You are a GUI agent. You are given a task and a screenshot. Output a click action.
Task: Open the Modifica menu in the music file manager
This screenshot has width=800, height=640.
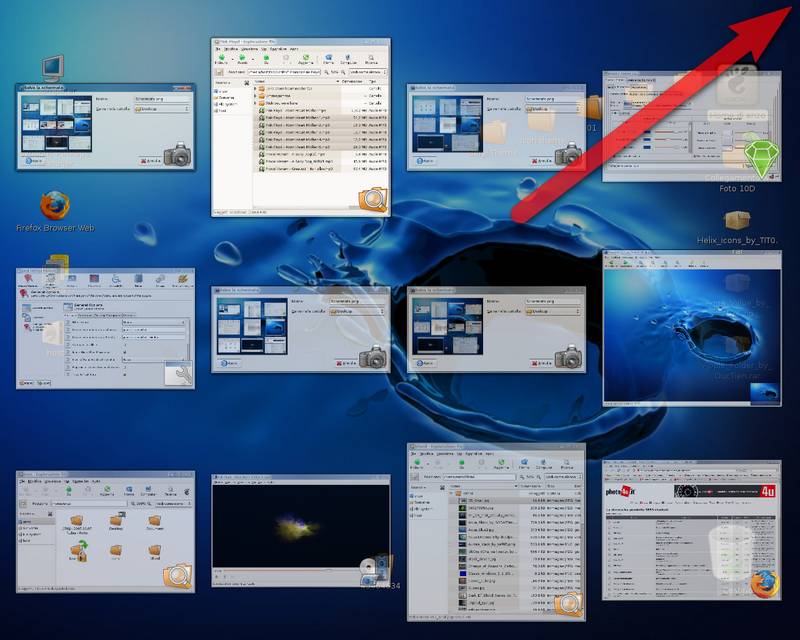[231, 49]
